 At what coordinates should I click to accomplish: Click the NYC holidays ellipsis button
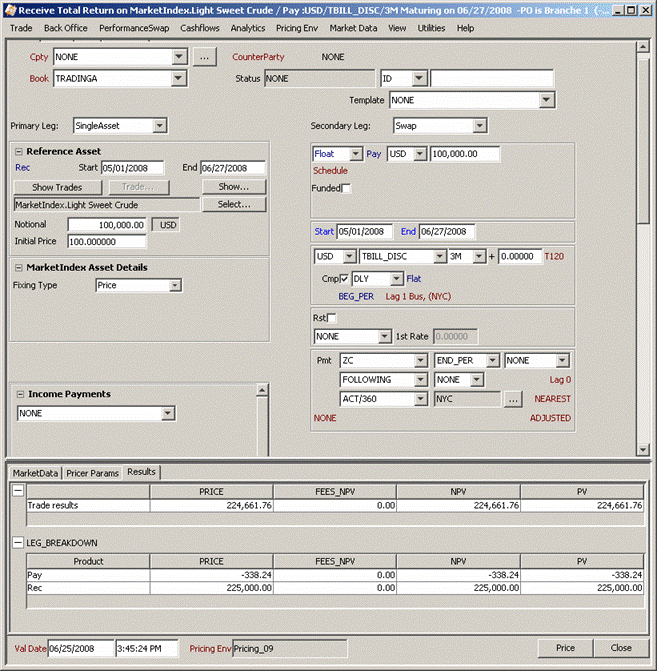pos(513,399)
